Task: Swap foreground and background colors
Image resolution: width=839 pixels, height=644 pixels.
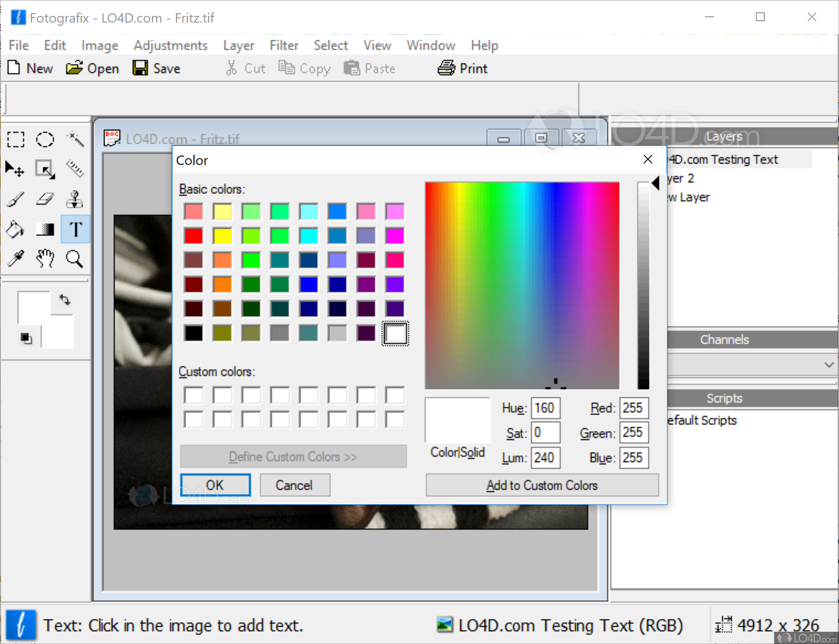Action: point(65,300)
